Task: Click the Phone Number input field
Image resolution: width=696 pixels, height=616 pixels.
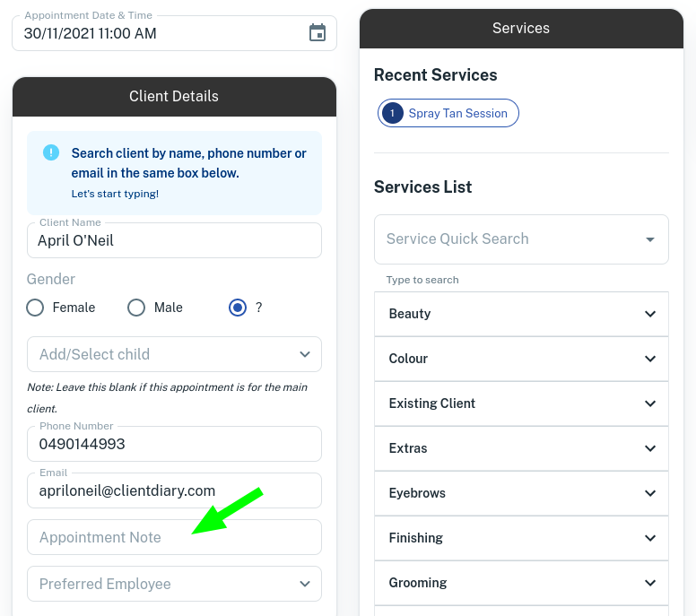Action: coord(174,444)
